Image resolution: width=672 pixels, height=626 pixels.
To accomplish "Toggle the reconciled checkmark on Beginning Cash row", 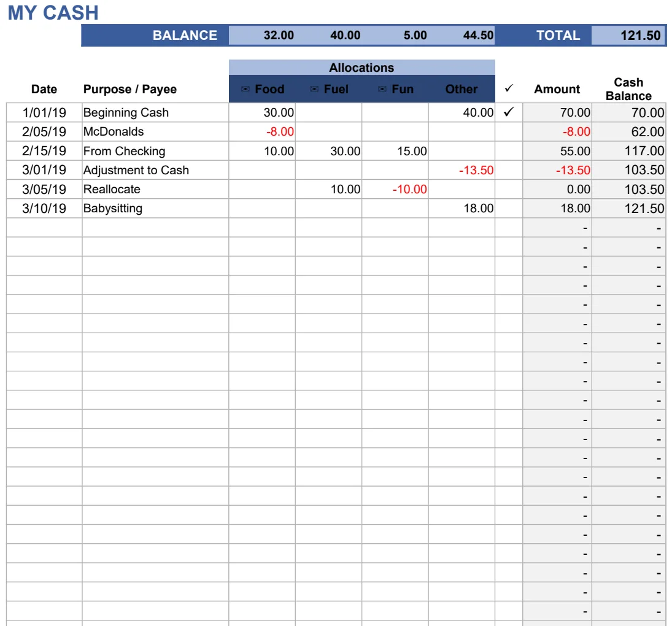I will [509, 113].
